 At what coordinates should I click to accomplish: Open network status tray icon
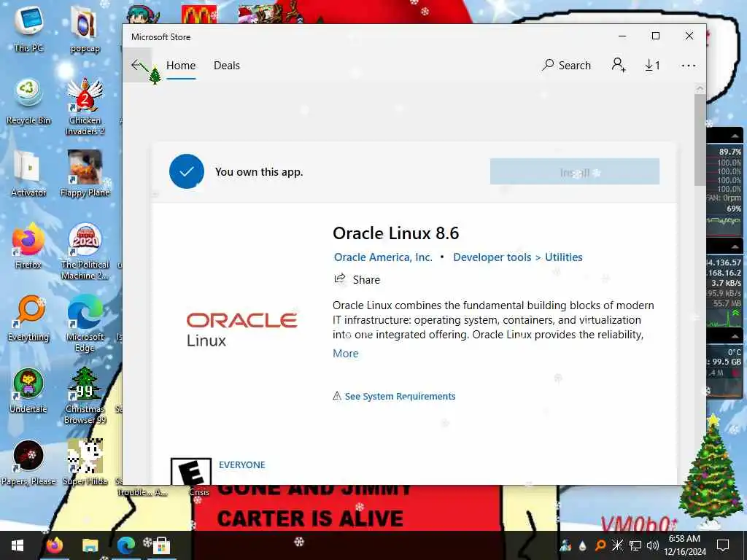pyautogui.click(x=635, y=545)
